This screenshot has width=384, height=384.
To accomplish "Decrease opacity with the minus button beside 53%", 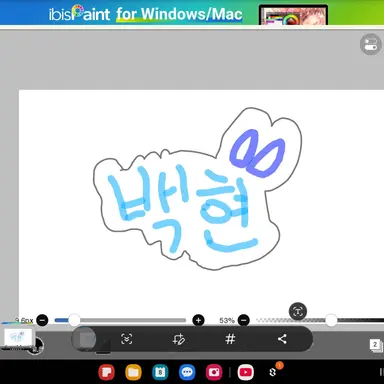I will pos(244,320).
